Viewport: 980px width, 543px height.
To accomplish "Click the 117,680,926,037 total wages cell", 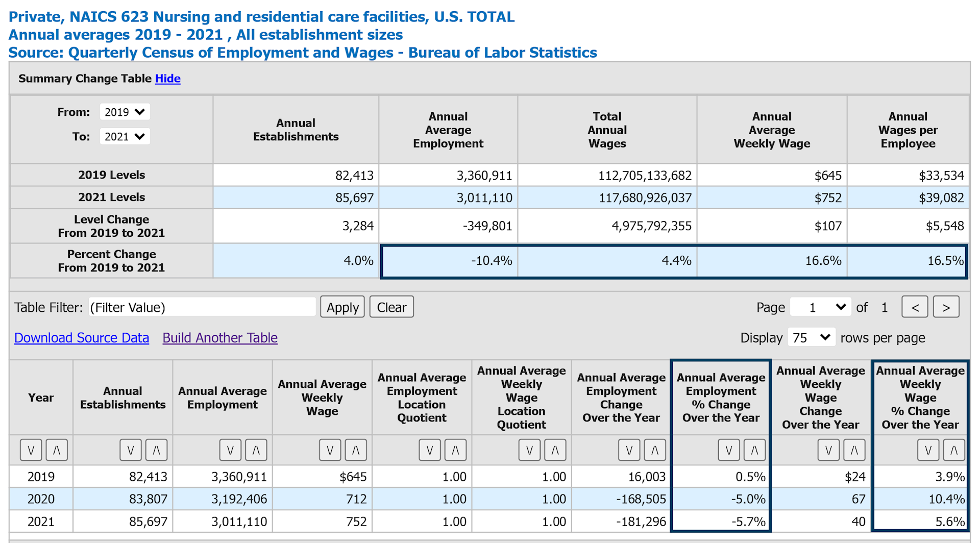I will click(x=607, y=198).
